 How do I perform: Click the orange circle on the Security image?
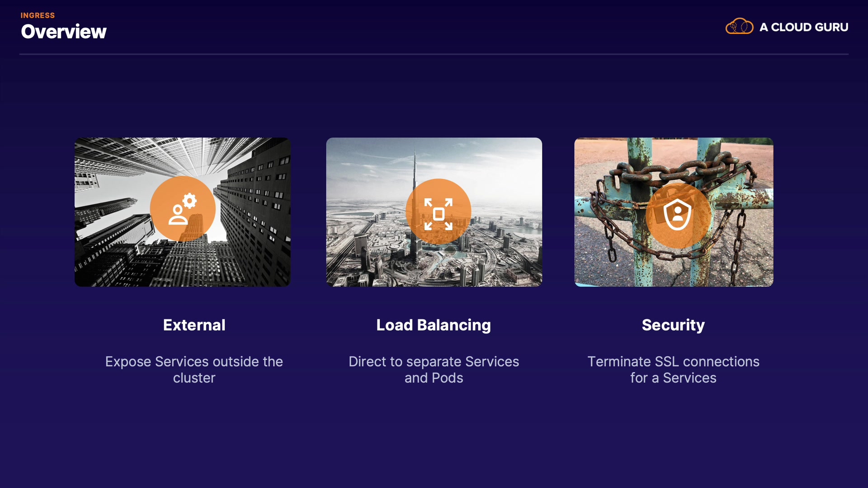click(x=678, y=215)
